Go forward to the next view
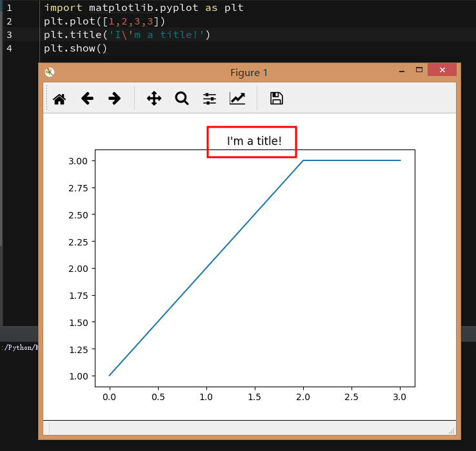This screenshot has width=476, height=451. click(114, 99)
